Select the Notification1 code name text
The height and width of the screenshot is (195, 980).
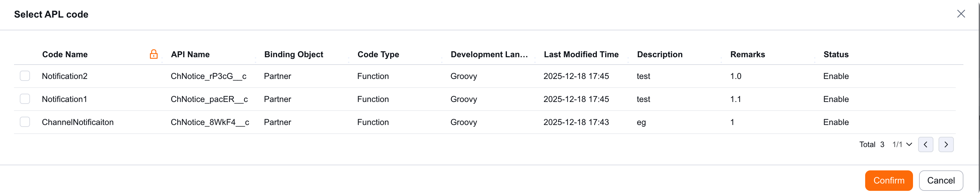65,99
